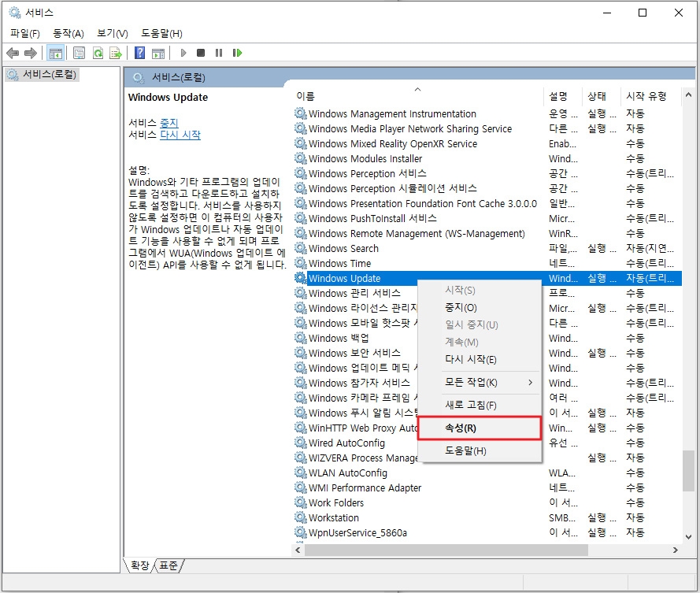Click the 중지 service link

click(169, 123)
